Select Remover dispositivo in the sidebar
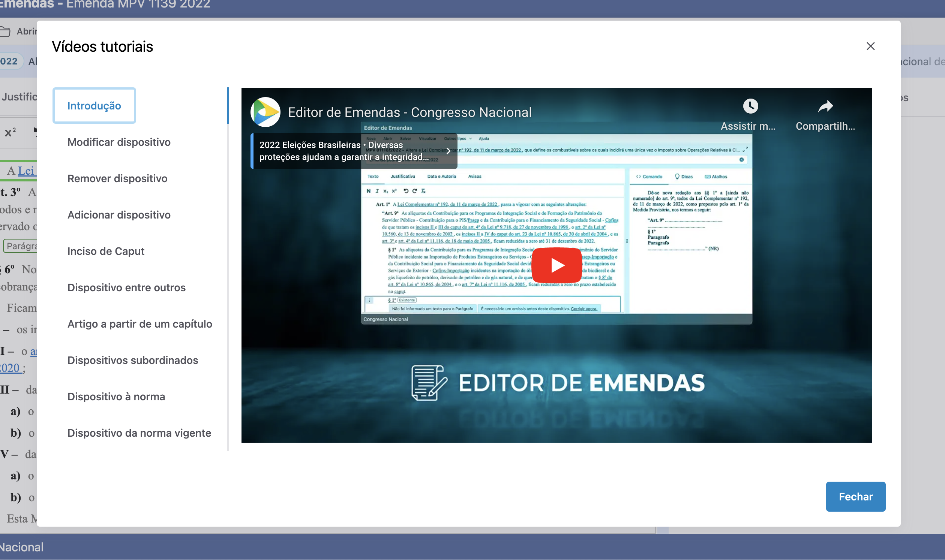The height and width of the screenshot is (560, 945). click(x=117, y=178)
